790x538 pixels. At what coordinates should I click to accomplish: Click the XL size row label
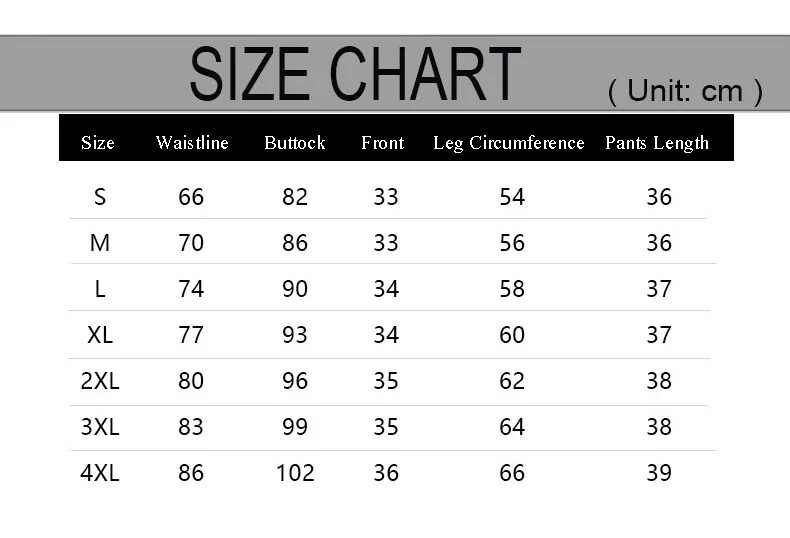click(100, 335)
